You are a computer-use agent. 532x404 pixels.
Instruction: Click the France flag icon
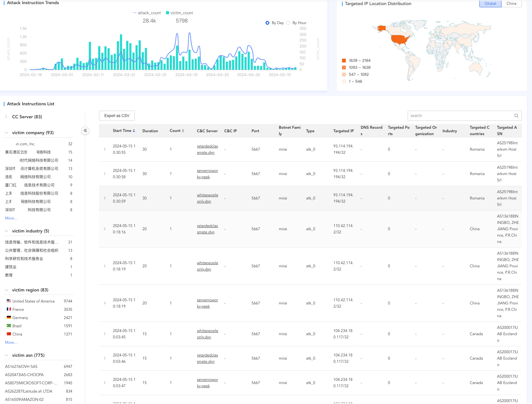pos(9,309)
